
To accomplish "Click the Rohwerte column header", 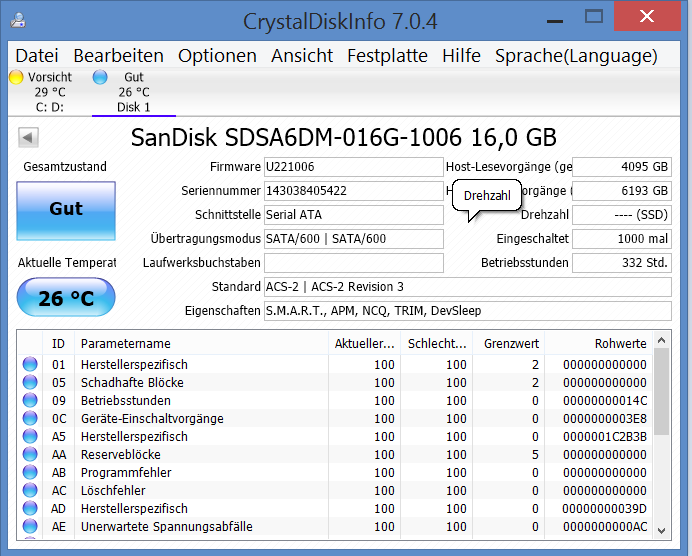I will coord(598,343).
